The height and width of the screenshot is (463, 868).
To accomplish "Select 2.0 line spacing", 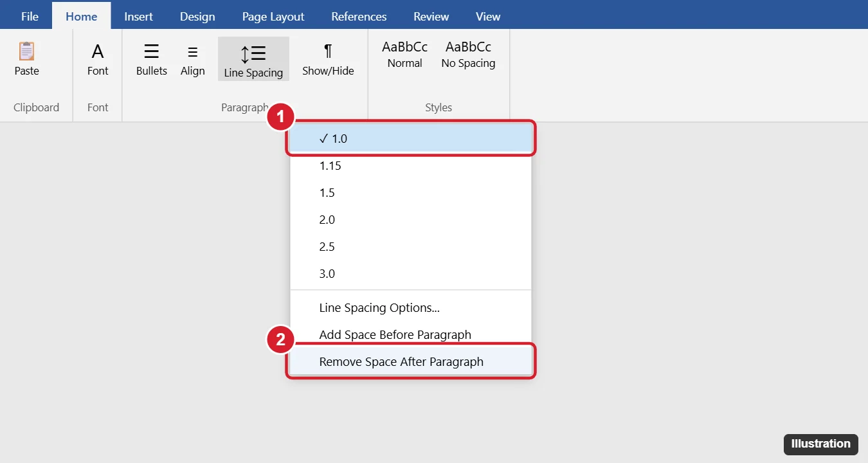I will (411, 219).
